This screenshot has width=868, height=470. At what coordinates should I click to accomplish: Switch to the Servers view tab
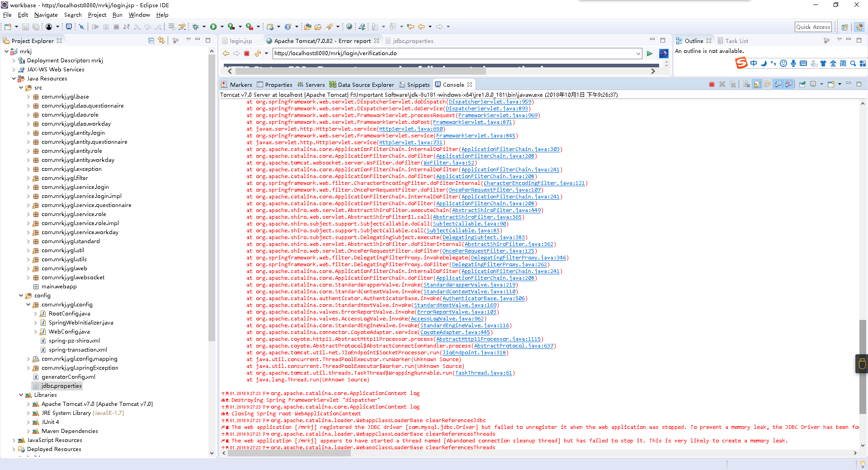(311, 85)
